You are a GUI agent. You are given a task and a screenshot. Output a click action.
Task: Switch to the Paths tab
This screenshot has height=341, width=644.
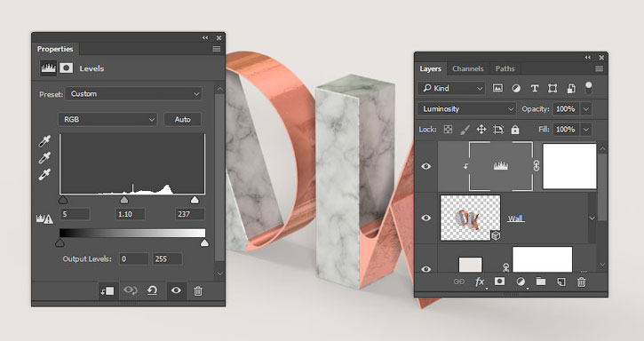click(x=505, y=68)
